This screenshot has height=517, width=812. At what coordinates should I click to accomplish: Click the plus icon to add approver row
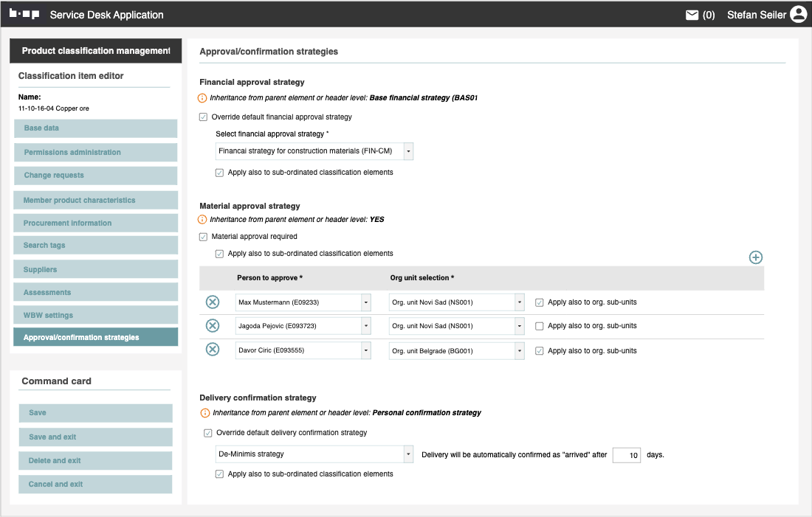755,257
